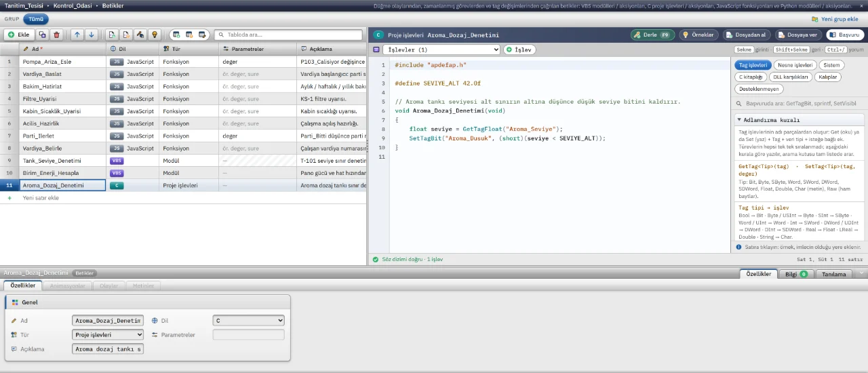Edit the Açıklama description field

click(108, 349)
